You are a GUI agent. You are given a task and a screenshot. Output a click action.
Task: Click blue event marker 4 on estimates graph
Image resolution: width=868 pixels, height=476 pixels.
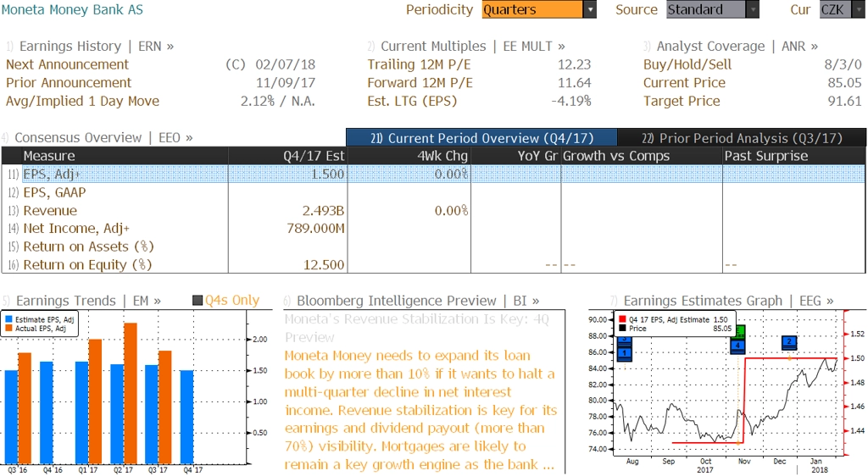coord(737,346)
